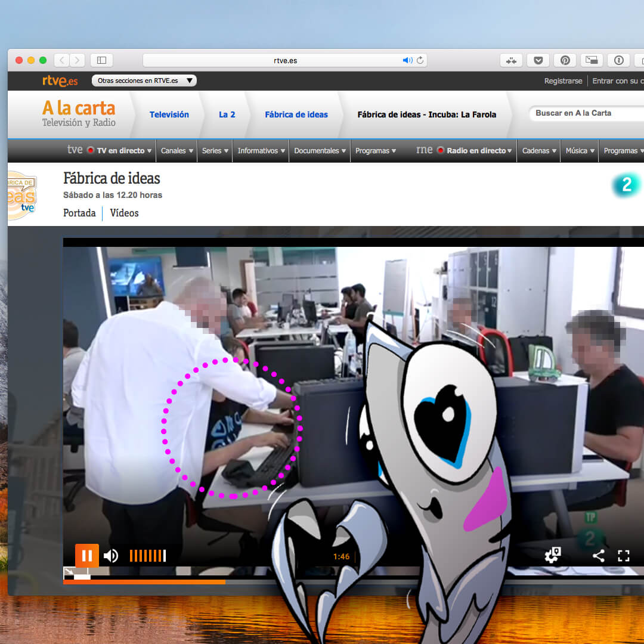Reload the rtve.es page

pos(420,60)
